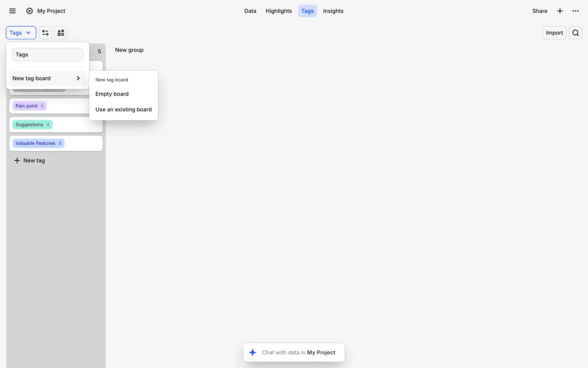Open the three-dots more options menu
Screen dimensions: 588x368
[575, 11]
